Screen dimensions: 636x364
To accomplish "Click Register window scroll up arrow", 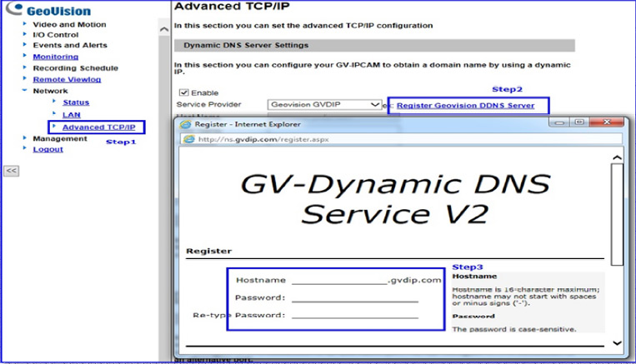I will pyautogui.click(x=618, y=157).
